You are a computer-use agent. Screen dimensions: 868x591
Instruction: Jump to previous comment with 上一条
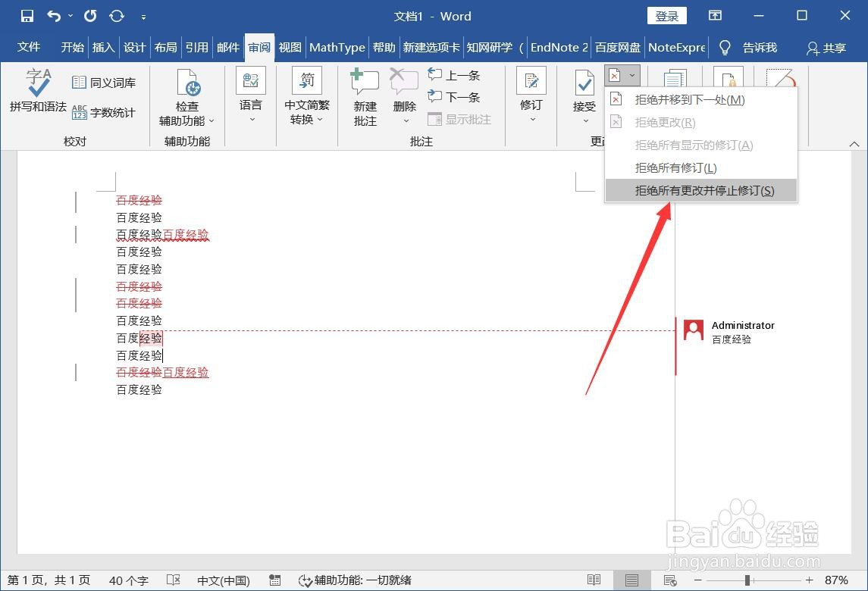[x=453, y=75]
